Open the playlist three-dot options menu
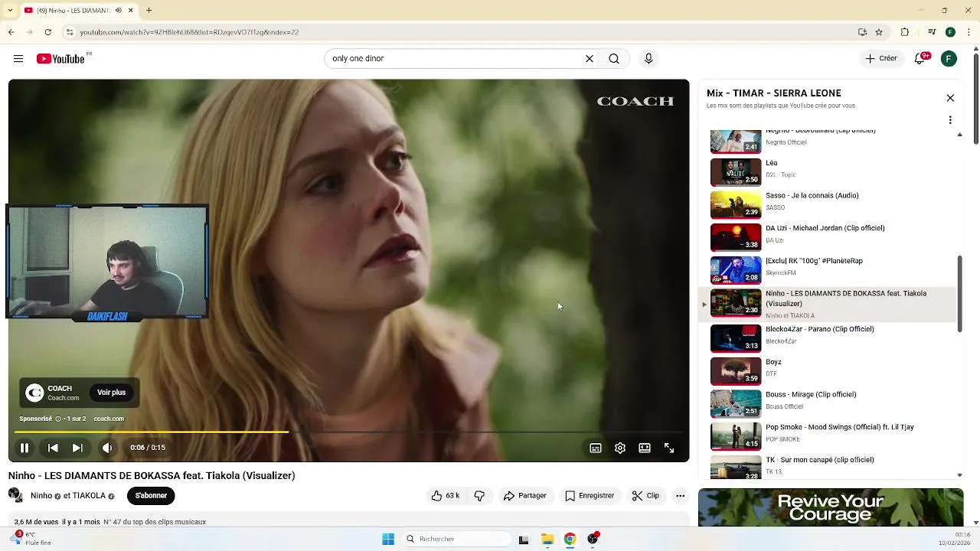Image resolution: width=980 pixels, height=551 pixels. [950, 120]
